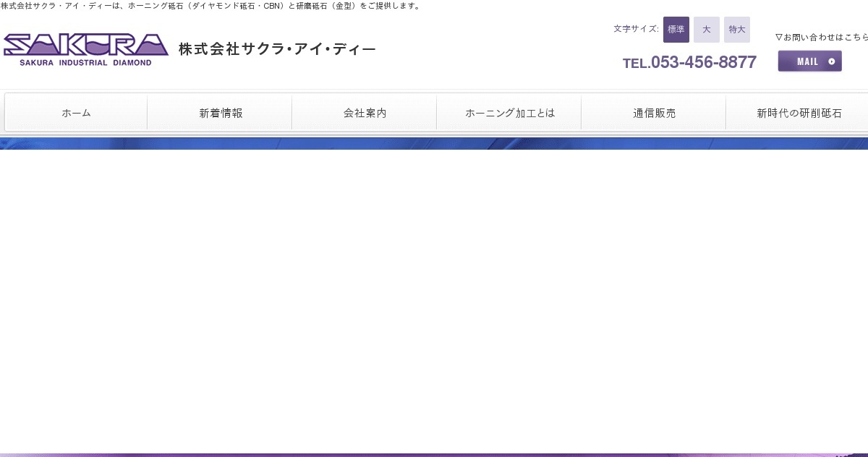This screenshot has width=868, height=457.
Task: Click the TEL.053-456-8877 phone number
Action: pos(689,62)
